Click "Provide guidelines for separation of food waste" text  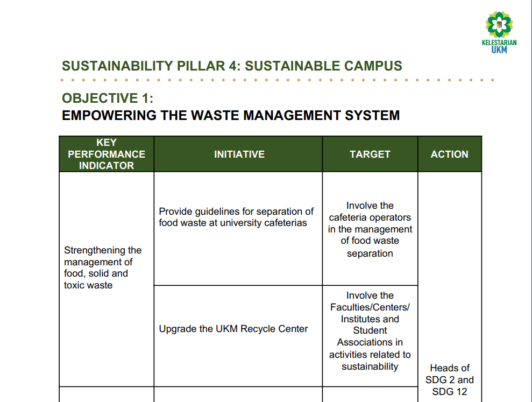(x=236, y=217)
